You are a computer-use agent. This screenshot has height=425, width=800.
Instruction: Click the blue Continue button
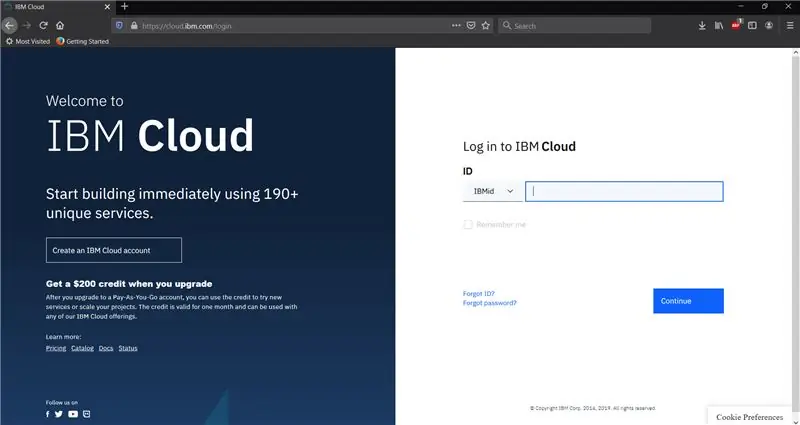coord(688,301)
